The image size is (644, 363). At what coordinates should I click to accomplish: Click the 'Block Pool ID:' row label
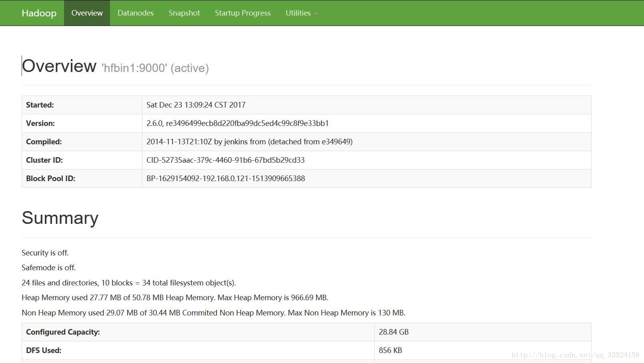pyautogui.click(x=51, y=178)
